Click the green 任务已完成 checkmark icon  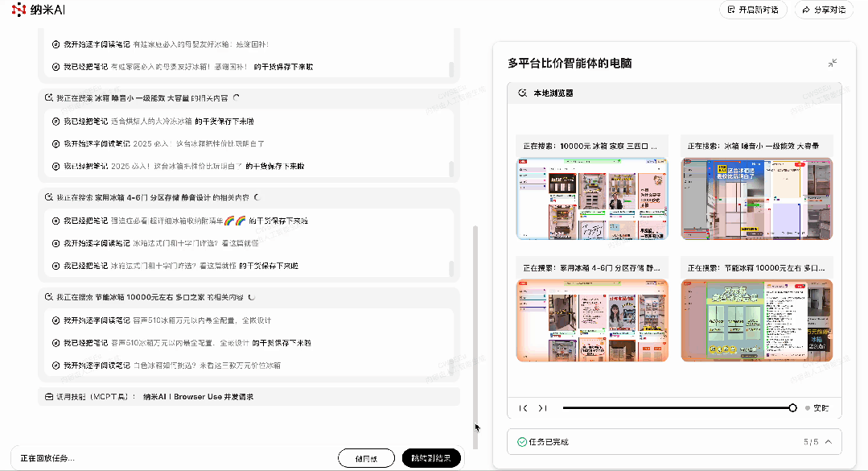click(x=521, y=442)
